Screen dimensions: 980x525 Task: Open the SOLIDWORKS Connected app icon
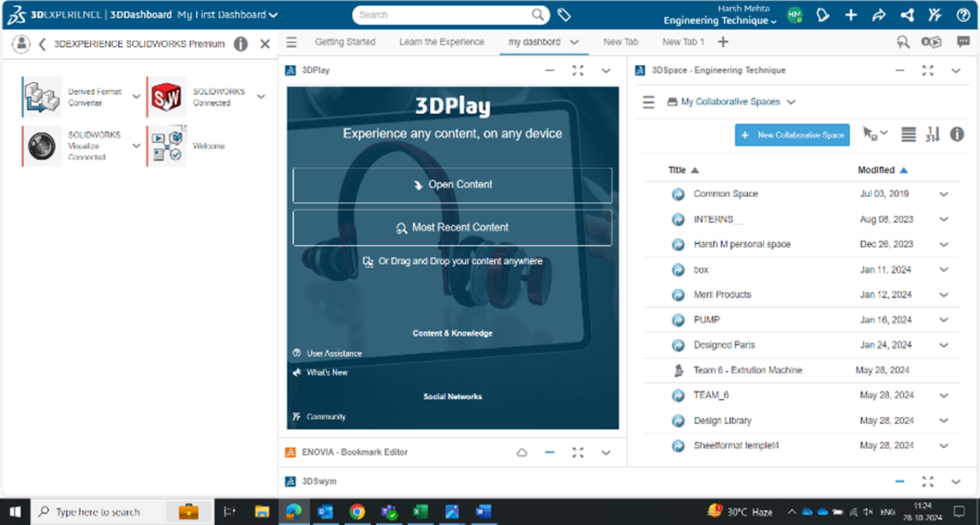(166, 97)
